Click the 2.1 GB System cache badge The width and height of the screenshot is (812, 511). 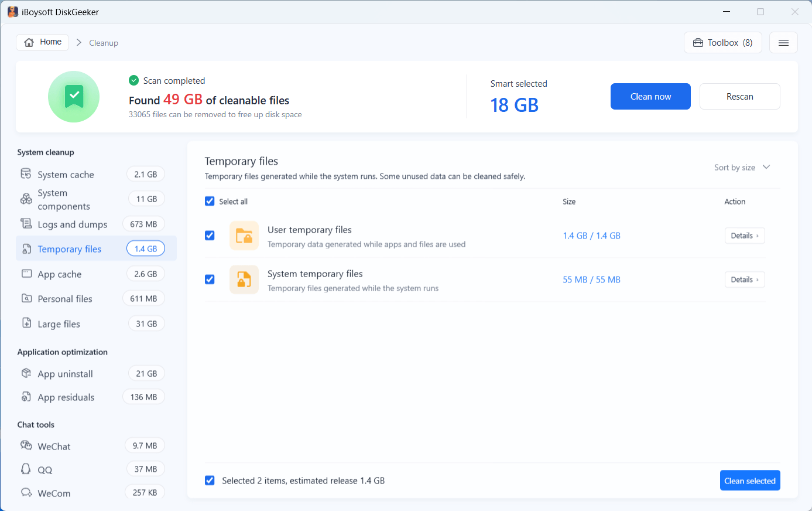(146, 174)
